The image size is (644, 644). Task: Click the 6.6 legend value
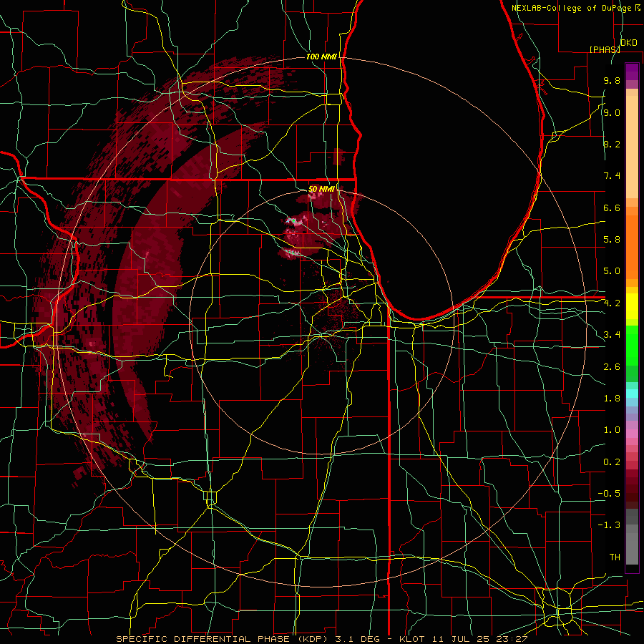pos(612,208)
